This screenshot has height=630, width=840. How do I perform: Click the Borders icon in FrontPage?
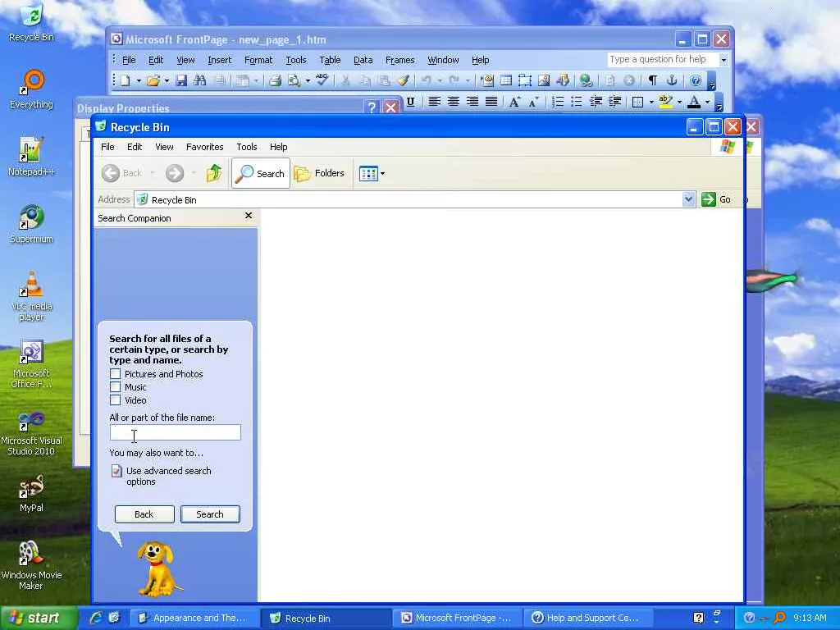(x=637, y=102)
